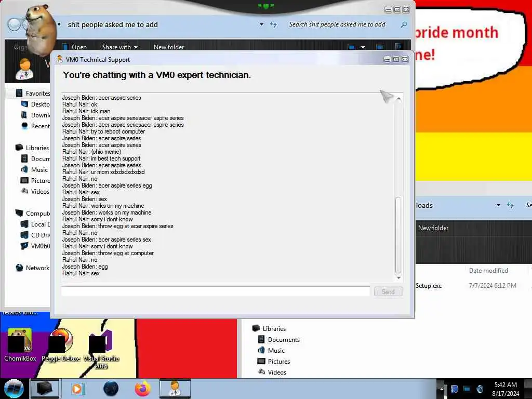Open the Share with dropdown menu
Viewport: 532px width, 399px height.
tap(120, 47)
